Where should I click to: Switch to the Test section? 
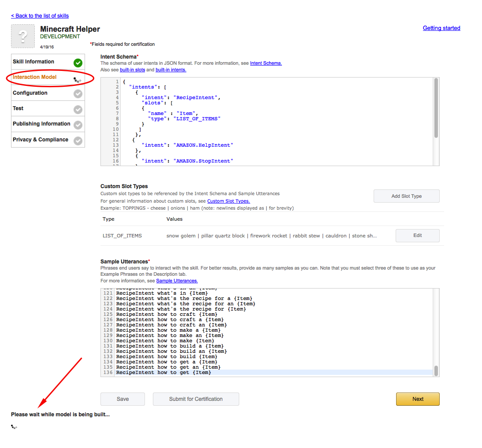click(x=48, y=108)
